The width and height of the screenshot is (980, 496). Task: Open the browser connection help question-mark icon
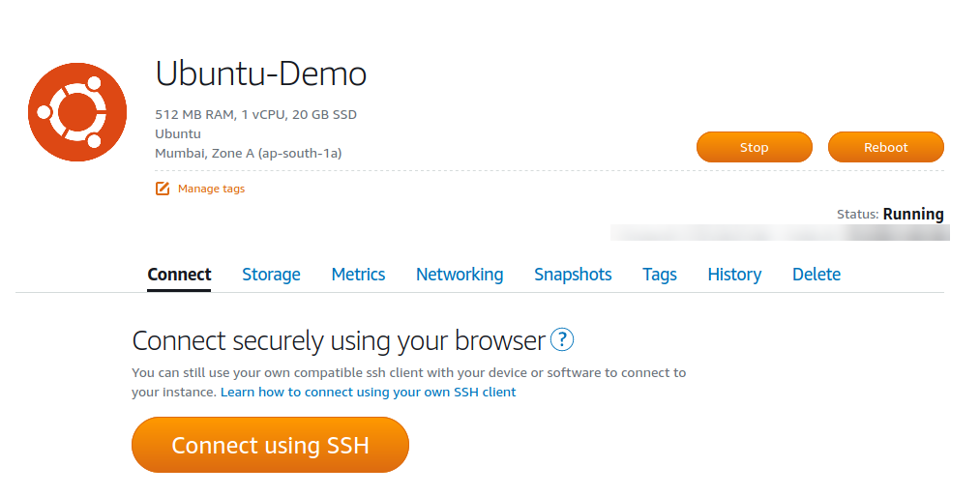coord(562,339)
